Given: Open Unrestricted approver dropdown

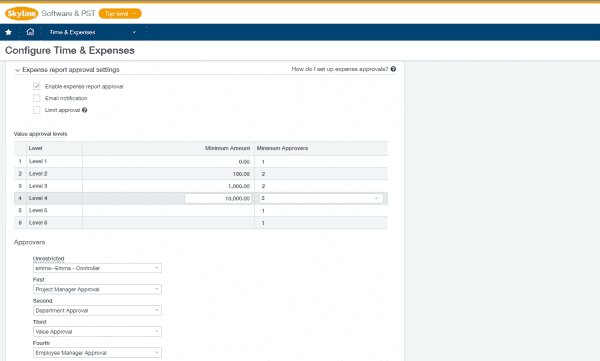Looking at the screenshot, I should tap(97, 268).
